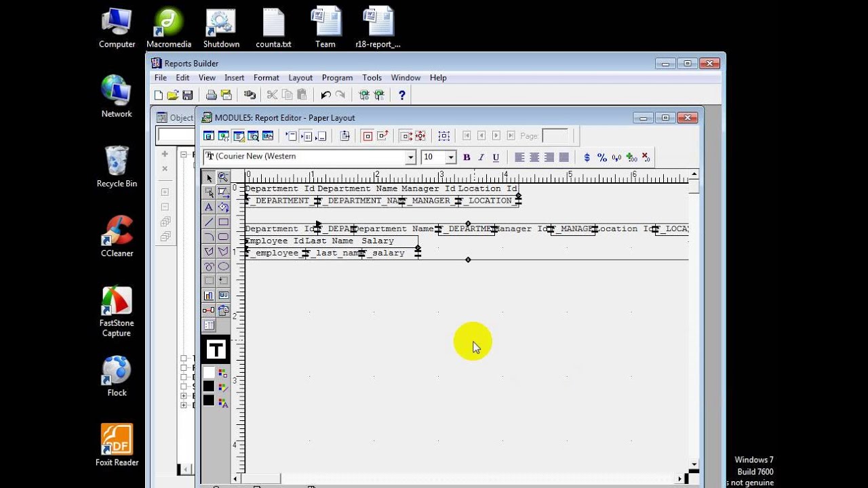This screenshot has height=488, width=868.
Task: Select the Graph/chart tool
Action: [x=209, y=296]
